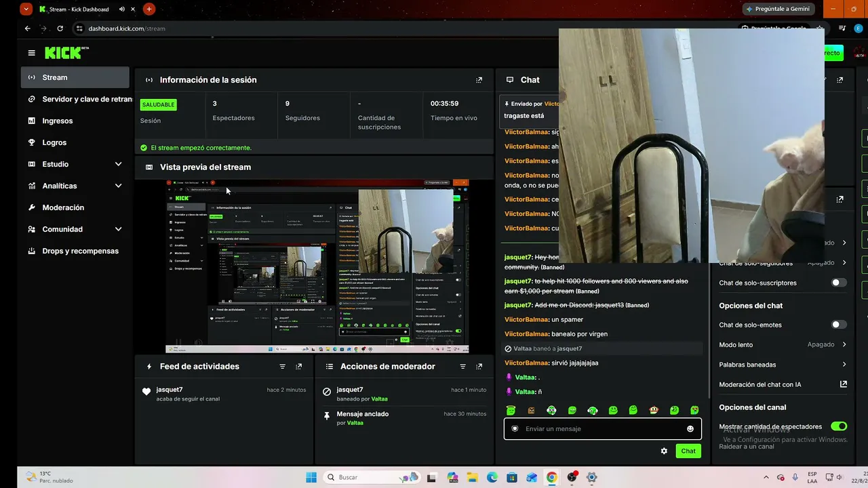Click the chat identity shield icon
Viewport: 868px width, 488px height.
515,429
